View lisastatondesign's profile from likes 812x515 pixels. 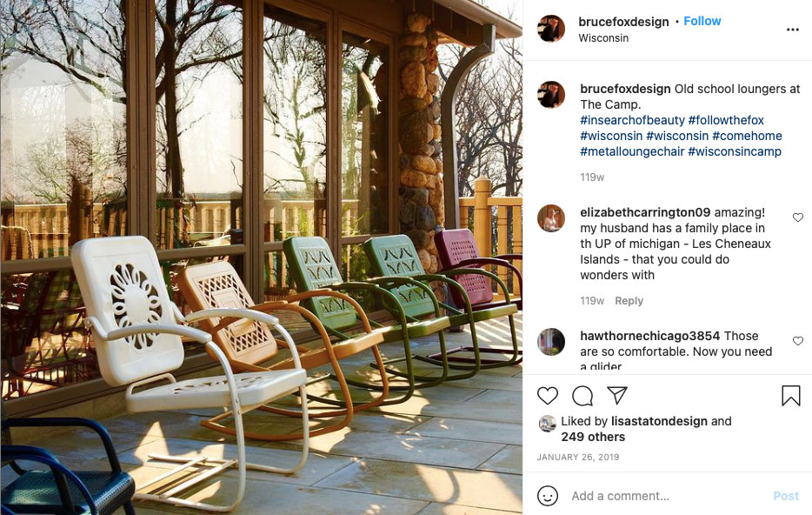pos(659,421)
